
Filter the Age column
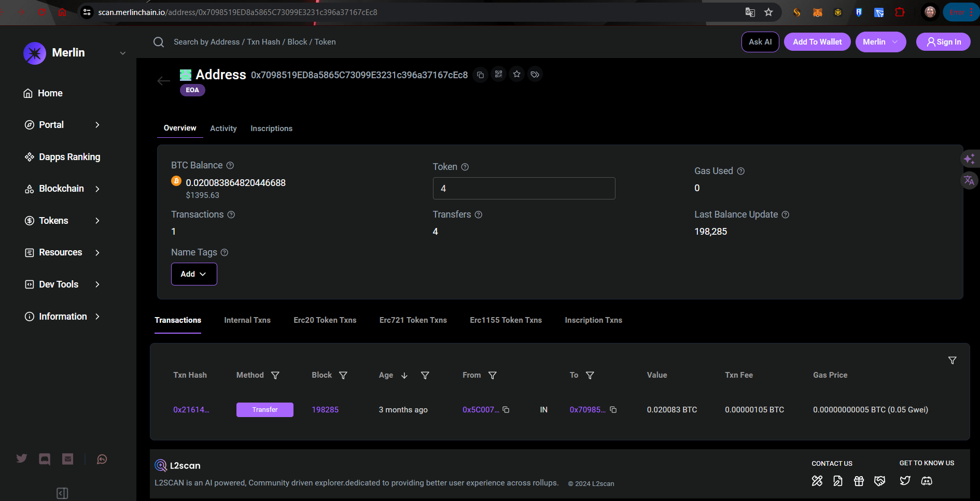425,375
